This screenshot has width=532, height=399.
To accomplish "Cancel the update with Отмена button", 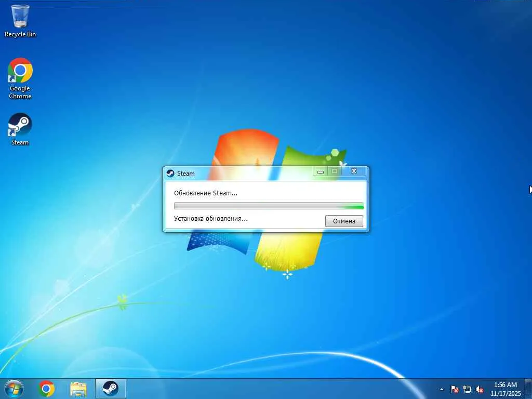I will (344, 221).
